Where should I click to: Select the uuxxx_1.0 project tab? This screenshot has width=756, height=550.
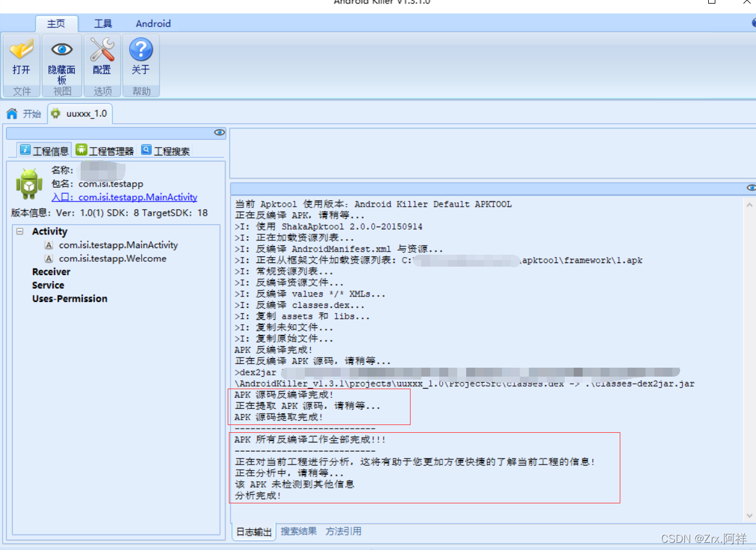[x=79, y=113]
